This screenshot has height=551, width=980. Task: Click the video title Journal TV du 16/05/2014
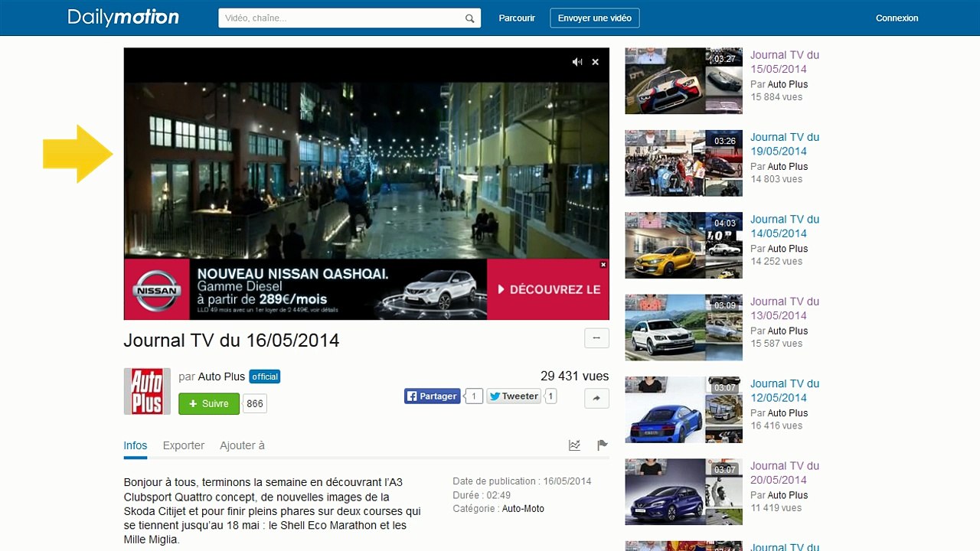tap(231, 341)
